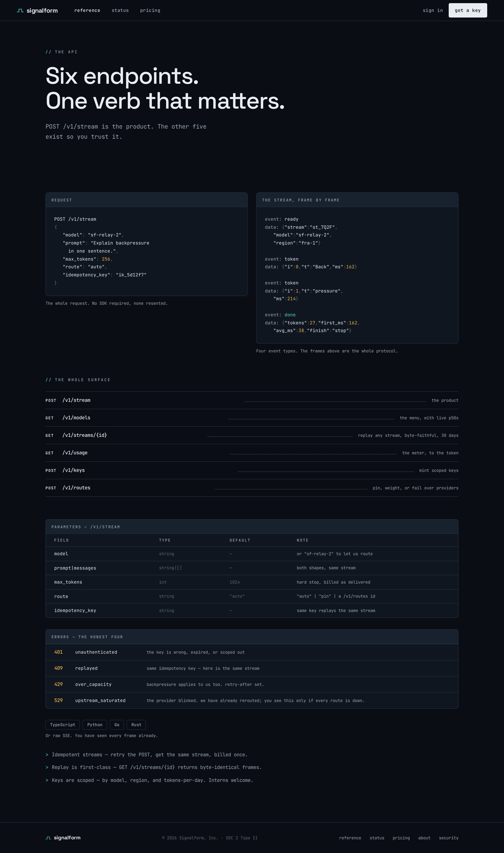Screen dimensions: 504x853
Task: Open the pricing nav item in header
Action: (150, 11)
